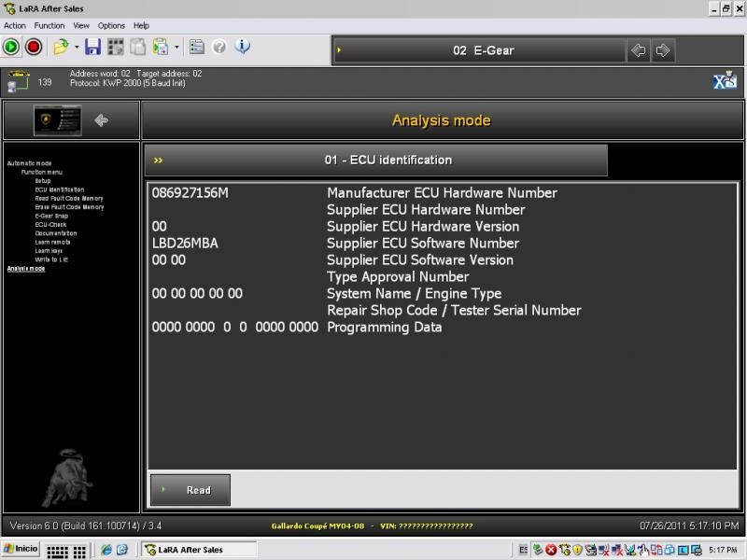Click the Gallardo Coupé MY04-08 status text
The image size is (747, 560).
pyautogui.click(x=317, y=526)
